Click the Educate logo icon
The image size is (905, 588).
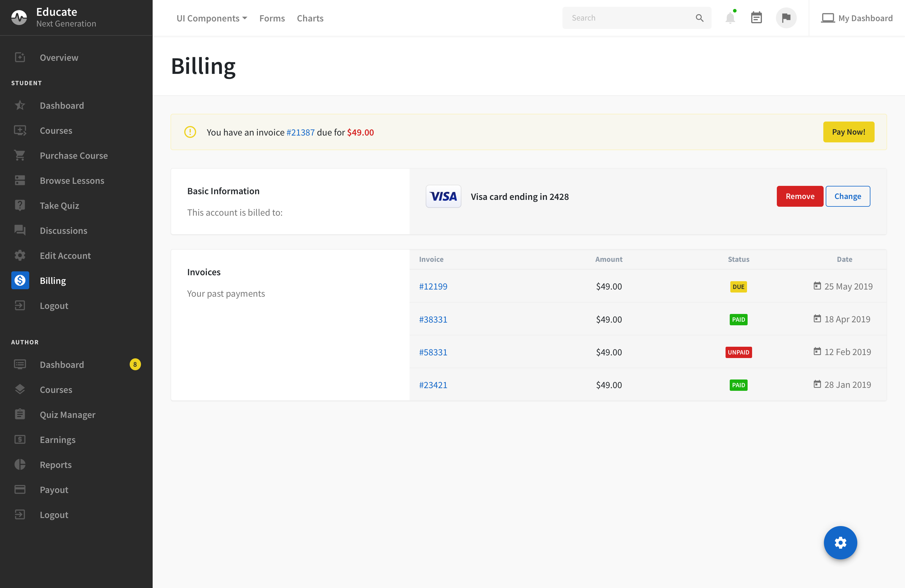click(19, 18)
